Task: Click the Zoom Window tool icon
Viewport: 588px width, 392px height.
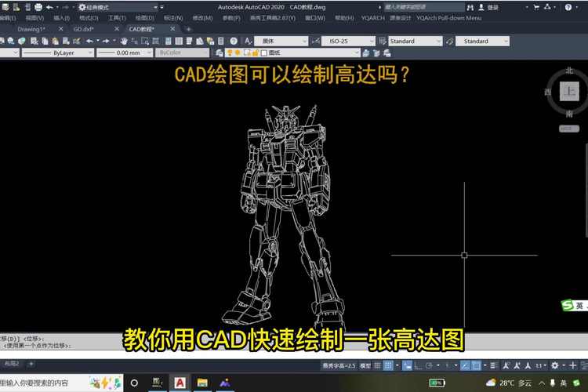Action: tap(145, 41)
